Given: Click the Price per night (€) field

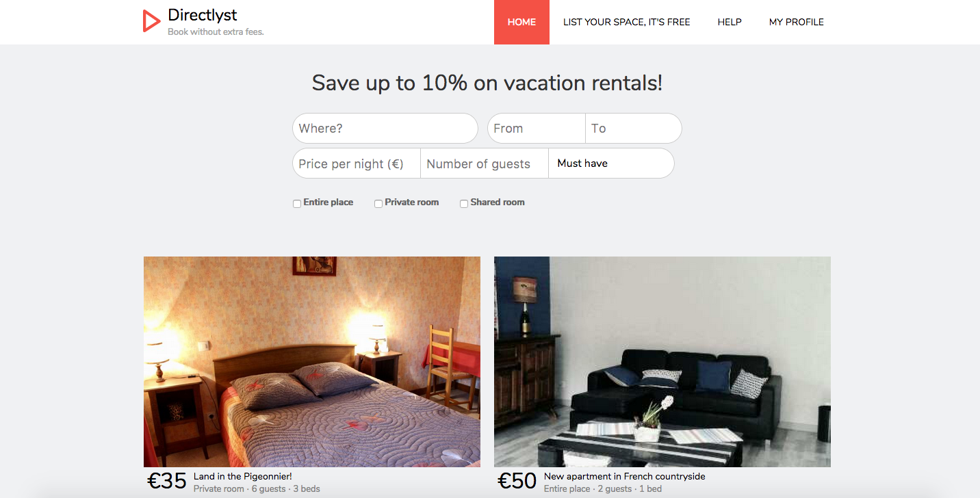Looking at the screenshot, I should tap(357, 163).
